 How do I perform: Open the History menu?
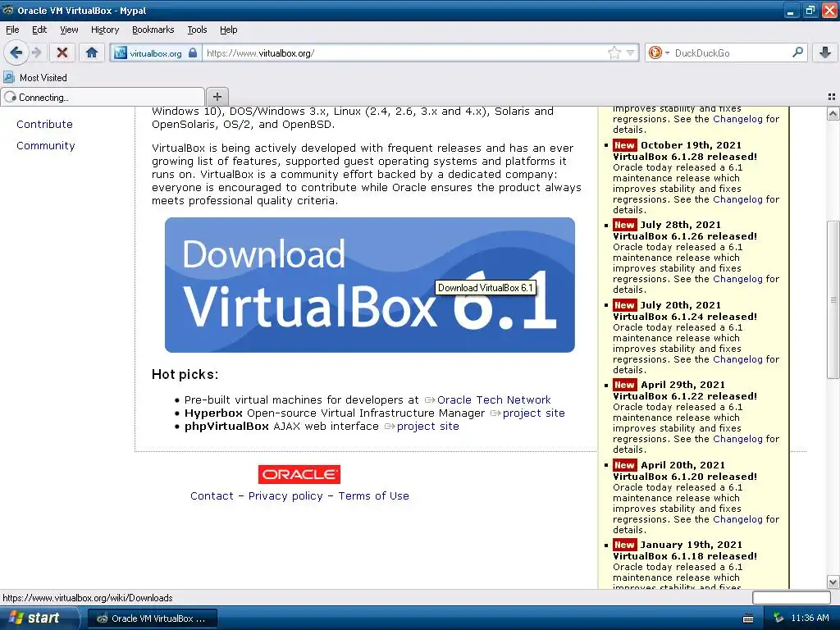[x=104, y=30]
